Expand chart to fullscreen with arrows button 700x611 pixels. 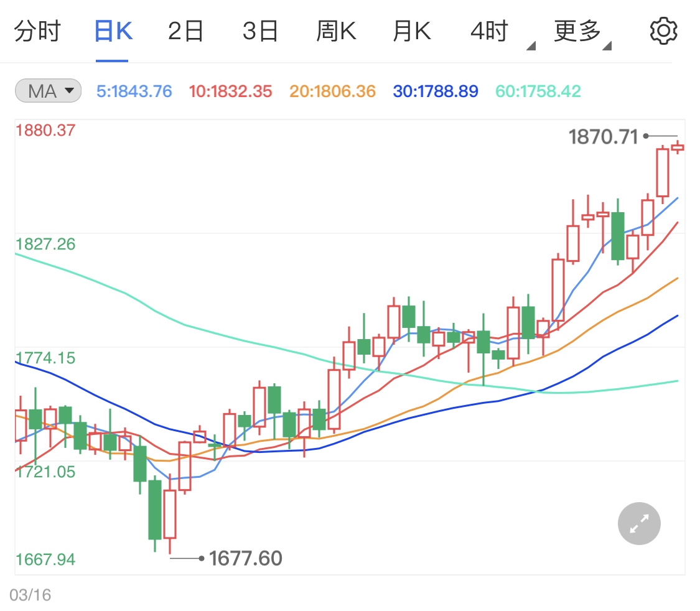coord(639,523)
